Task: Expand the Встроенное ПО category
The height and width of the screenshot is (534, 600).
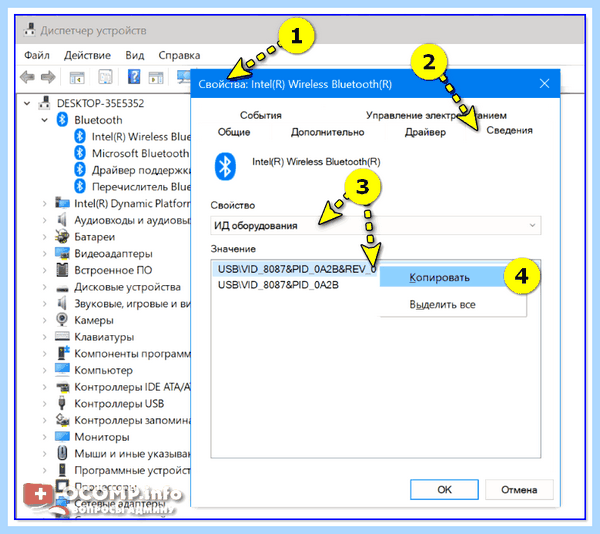Action: tap(45, 270)
